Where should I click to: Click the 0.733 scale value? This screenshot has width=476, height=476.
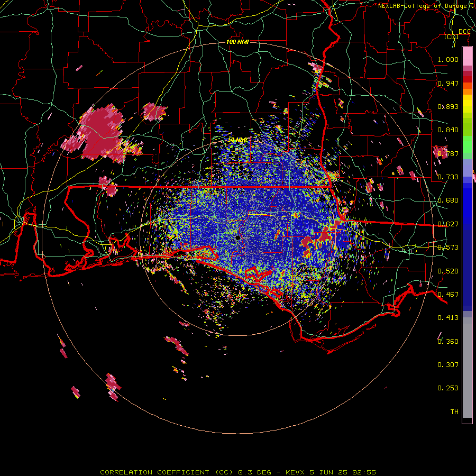pyautogui.click(x=448, y=177)
